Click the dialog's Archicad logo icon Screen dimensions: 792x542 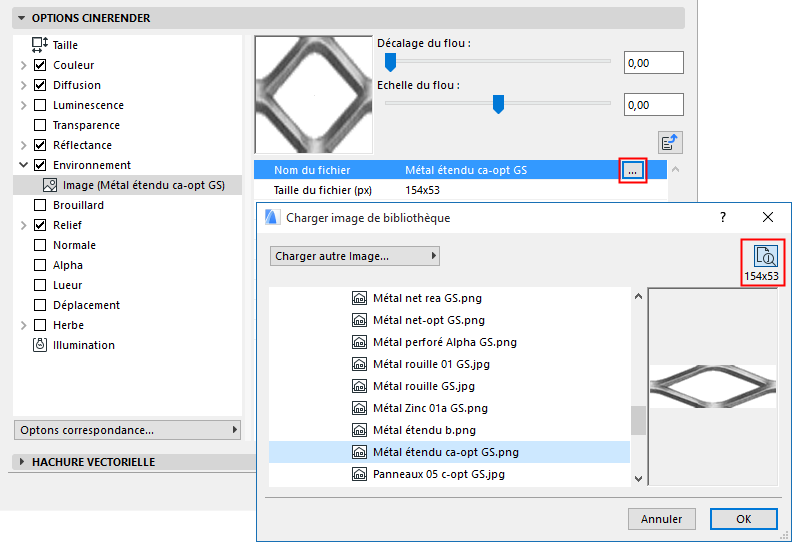[272, 218]
